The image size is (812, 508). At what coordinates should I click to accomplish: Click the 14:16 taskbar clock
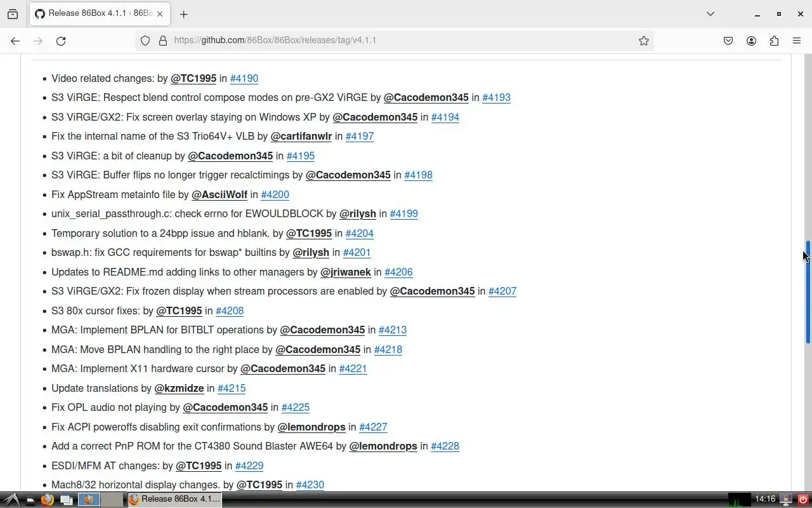click(x=765, y=499)
